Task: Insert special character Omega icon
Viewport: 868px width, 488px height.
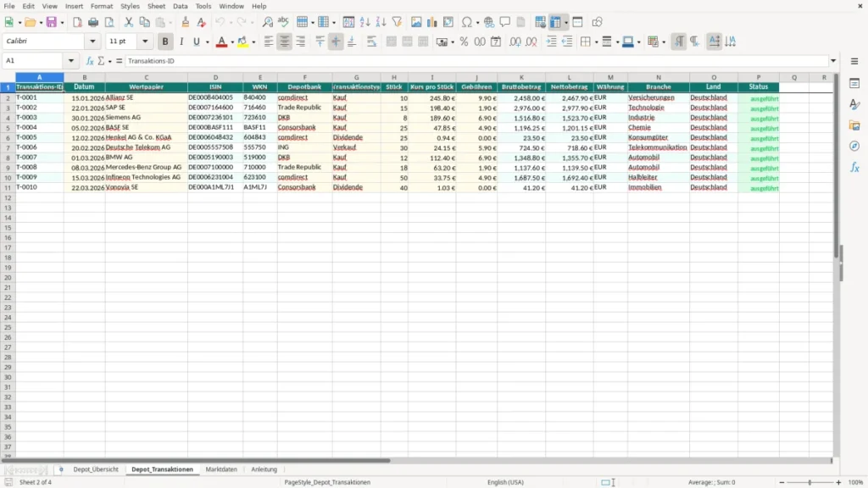Action: click(x=467, y=22)
